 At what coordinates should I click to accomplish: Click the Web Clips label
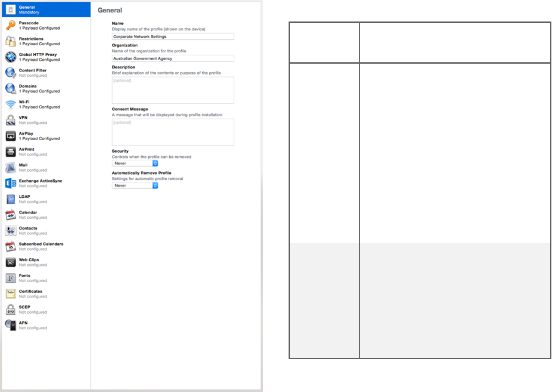point(29,260)
